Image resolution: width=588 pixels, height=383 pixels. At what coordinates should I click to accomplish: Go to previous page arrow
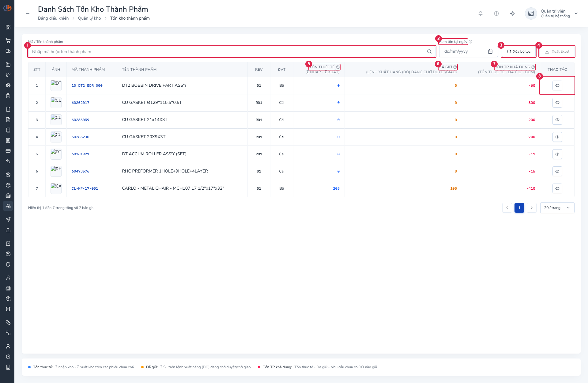click(507, 208)
